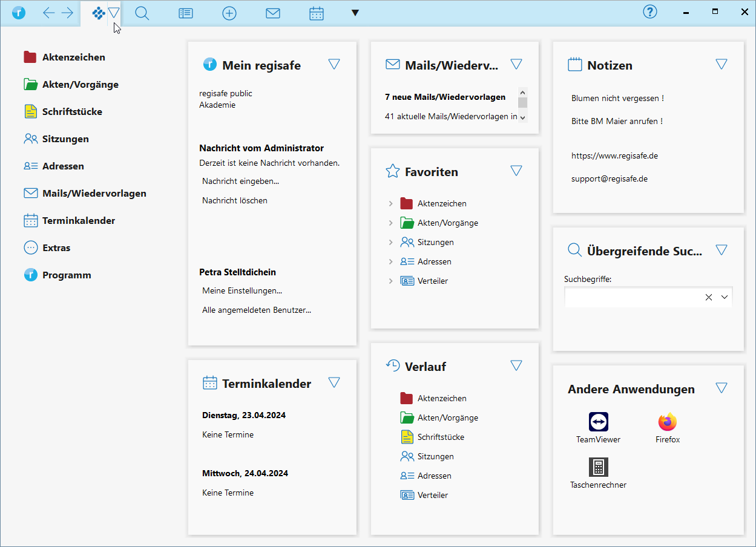This screenshot has width=756, height=547.
Task: Open the Notizen panel triangle menu
Action: [x=721, y=64]
